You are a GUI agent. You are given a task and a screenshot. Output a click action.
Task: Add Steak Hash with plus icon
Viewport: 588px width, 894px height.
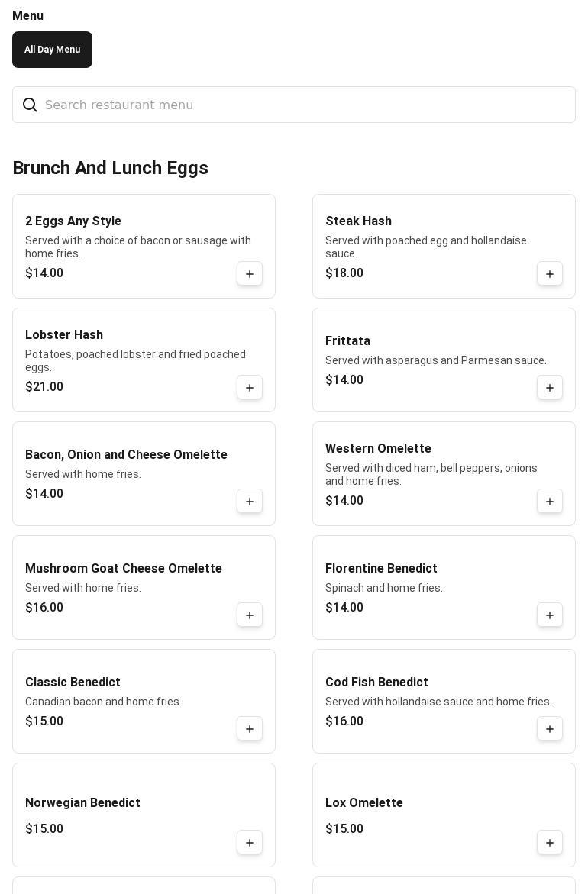[549, 273]
